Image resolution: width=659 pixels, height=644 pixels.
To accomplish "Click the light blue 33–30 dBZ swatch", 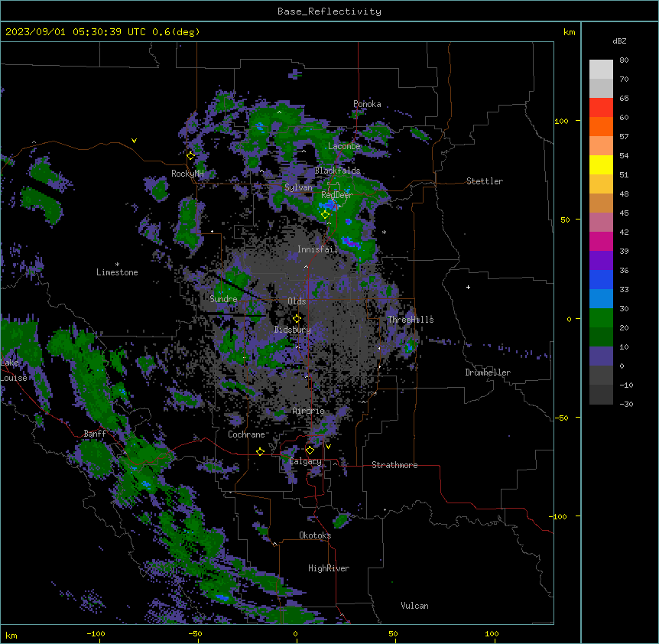I will point(601,299).
